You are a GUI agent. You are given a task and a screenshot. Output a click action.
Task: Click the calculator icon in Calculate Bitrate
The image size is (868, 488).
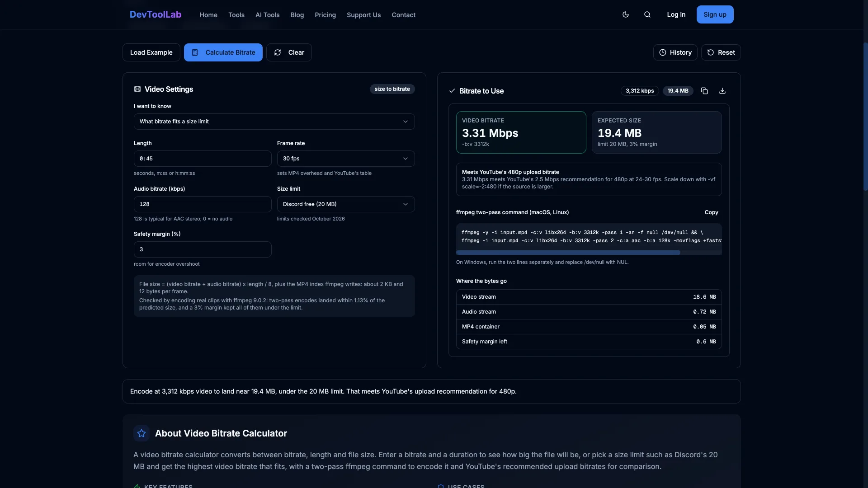coord(195,52)
